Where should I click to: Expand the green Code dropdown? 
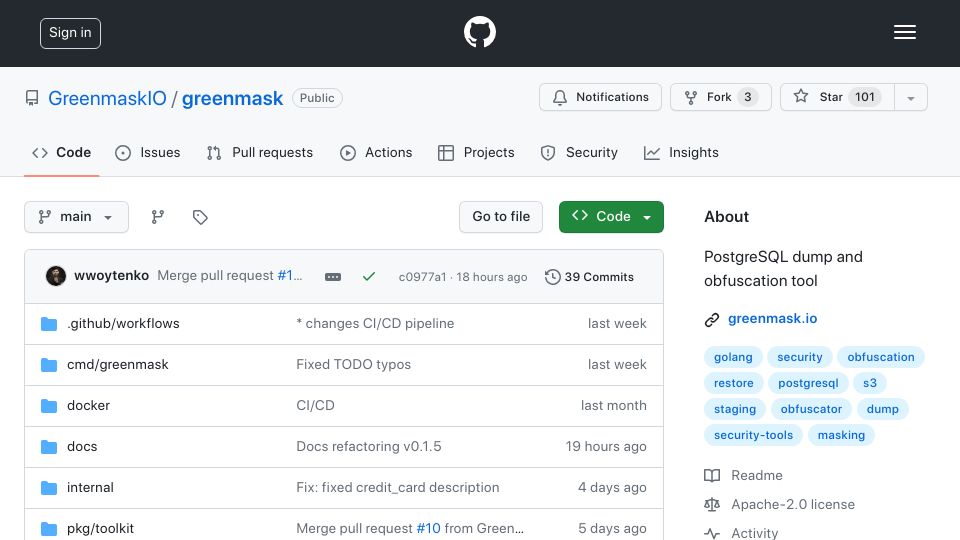click(611, 217)
